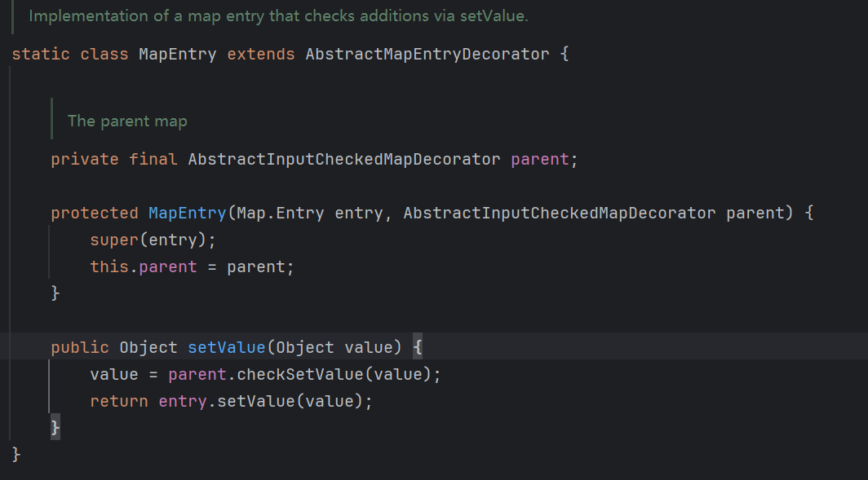Click the 'protected' keyword of the constructor
This screenshot has width=868, height=480.
tap(95, 213)
